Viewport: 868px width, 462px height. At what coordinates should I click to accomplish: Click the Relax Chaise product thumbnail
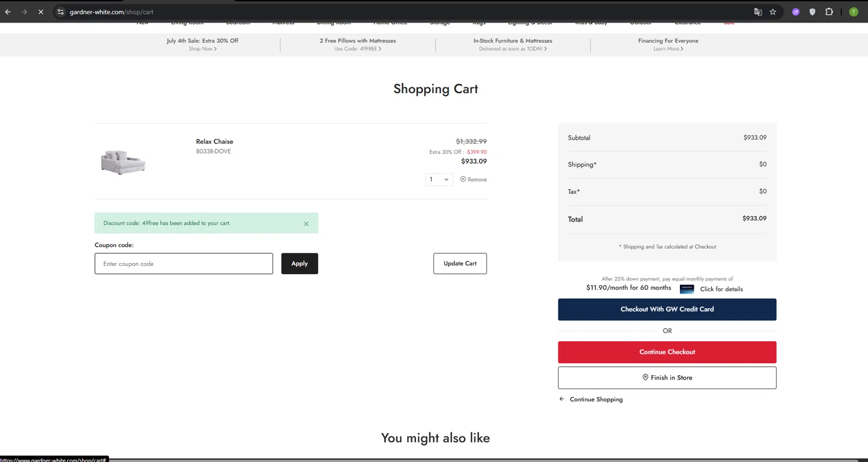(123, 162)
